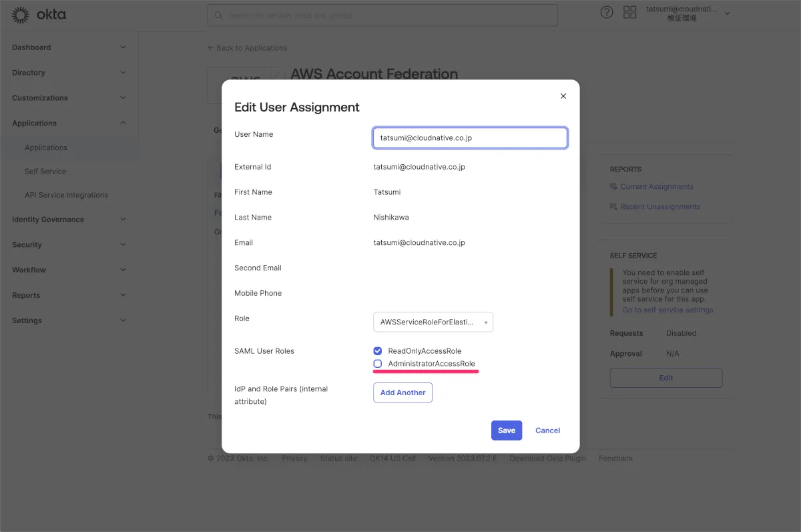Open Self Service submenu item
Image resolution: width=801 pixels, height=532 pixels.
(x=45, y=172)
